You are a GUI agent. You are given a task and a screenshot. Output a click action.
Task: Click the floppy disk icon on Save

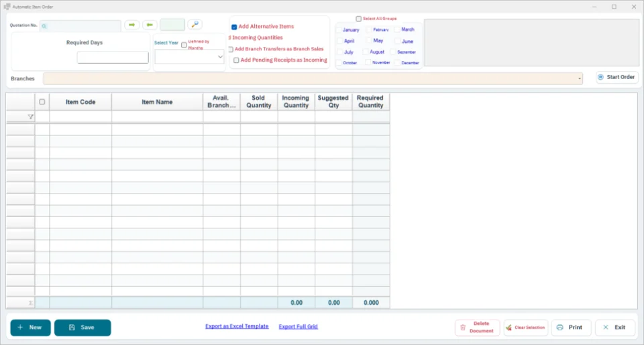point(72,328)
